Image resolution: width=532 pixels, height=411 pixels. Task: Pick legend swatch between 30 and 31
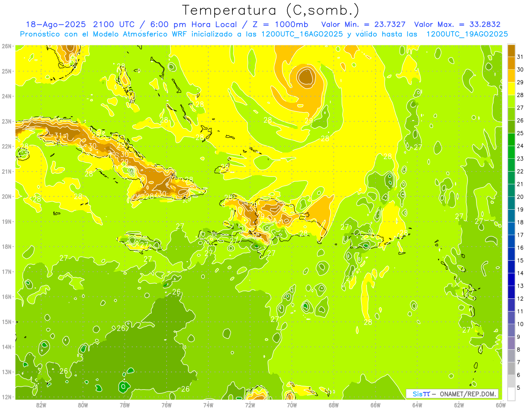(511, 63)
